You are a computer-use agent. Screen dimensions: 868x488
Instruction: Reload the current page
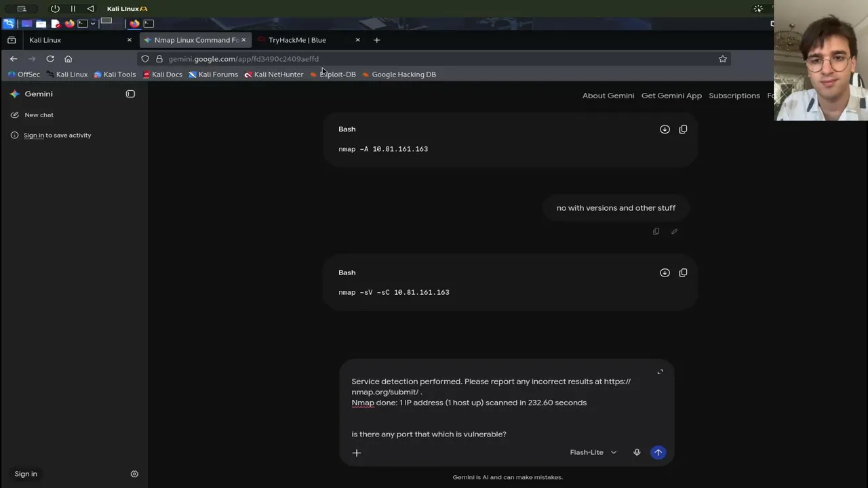click(50, 59)
